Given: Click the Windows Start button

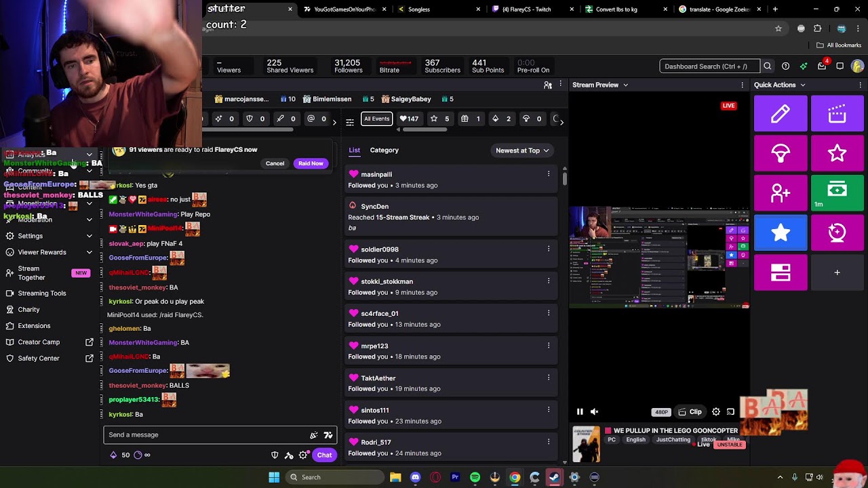Looking at the screenshot, I should pyautogui.click(x=274, y=477).
